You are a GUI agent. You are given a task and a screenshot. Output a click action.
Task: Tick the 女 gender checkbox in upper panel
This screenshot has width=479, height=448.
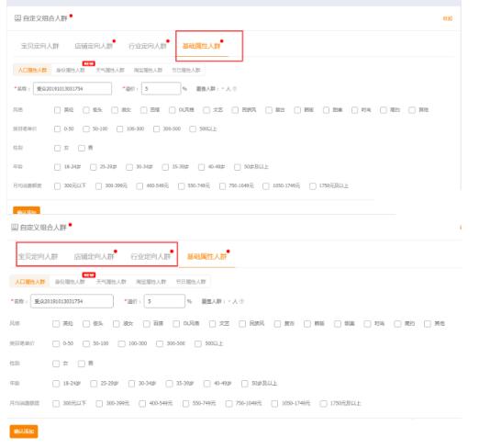[x=57, y=148]
